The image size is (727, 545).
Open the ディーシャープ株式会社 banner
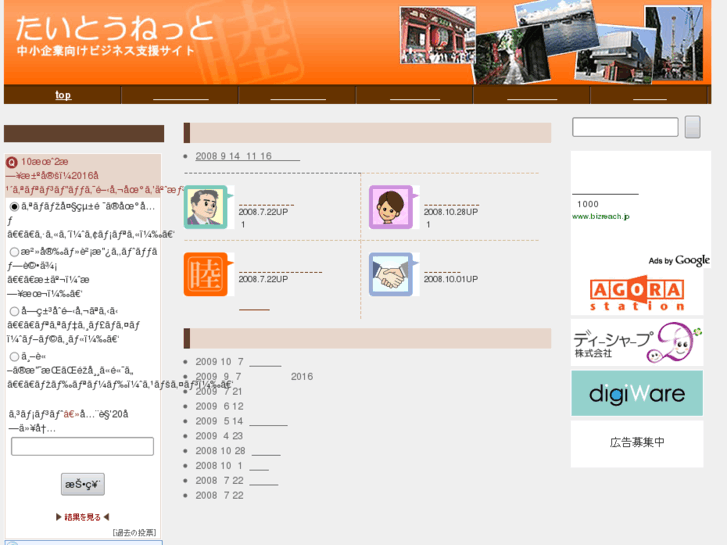pos(637,343)
